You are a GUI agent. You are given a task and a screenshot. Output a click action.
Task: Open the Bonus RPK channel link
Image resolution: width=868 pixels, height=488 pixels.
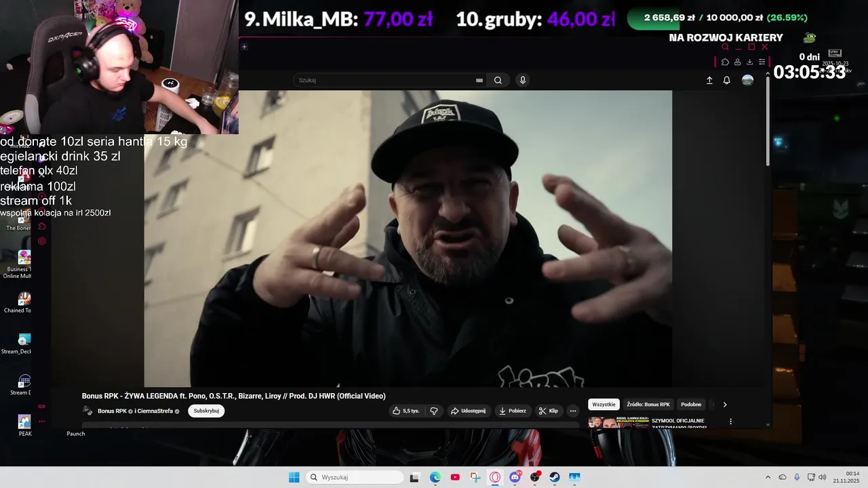tap(112, 411)
